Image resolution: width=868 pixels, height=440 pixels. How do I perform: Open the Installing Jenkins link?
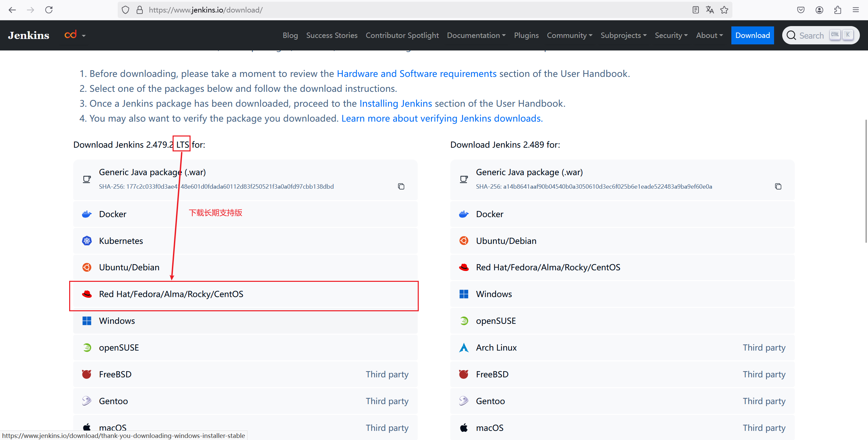[396, 103]
